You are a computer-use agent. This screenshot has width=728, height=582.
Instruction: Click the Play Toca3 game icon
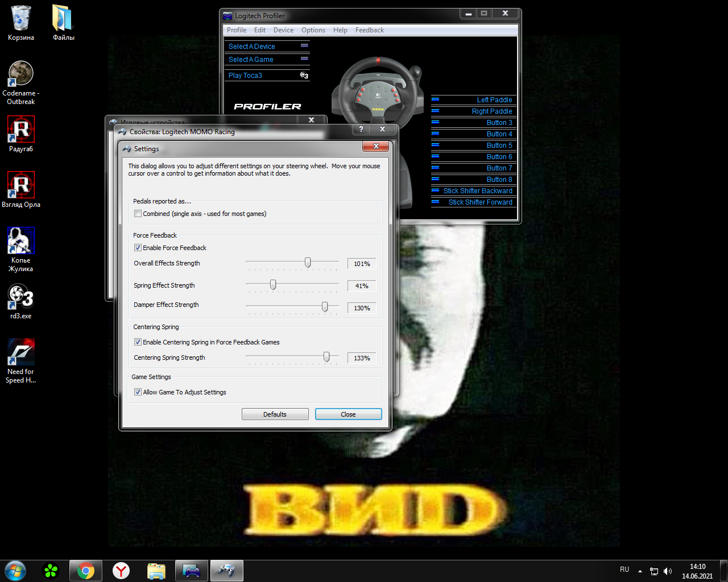[x=304, y=76]
